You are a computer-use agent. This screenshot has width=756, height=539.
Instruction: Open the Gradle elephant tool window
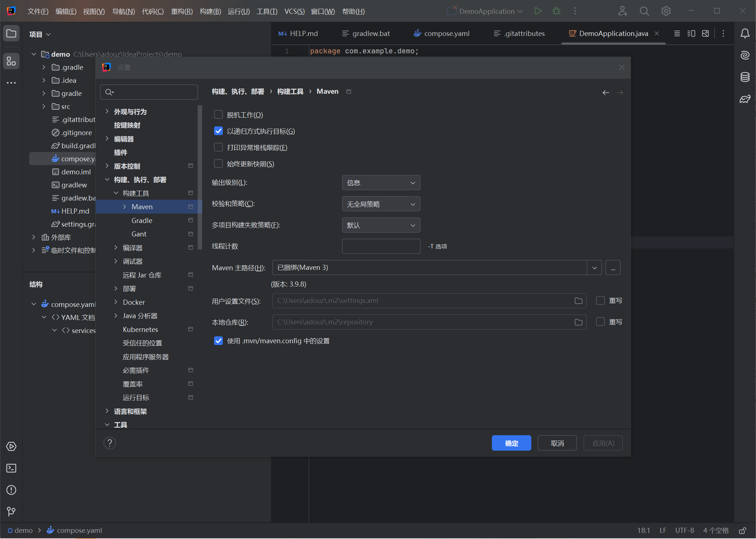point(745,99)
